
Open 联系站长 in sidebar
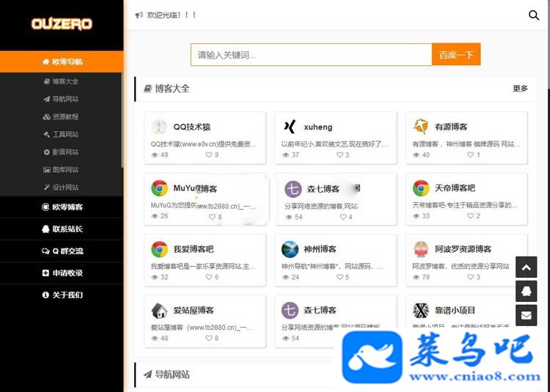[62, 229]
